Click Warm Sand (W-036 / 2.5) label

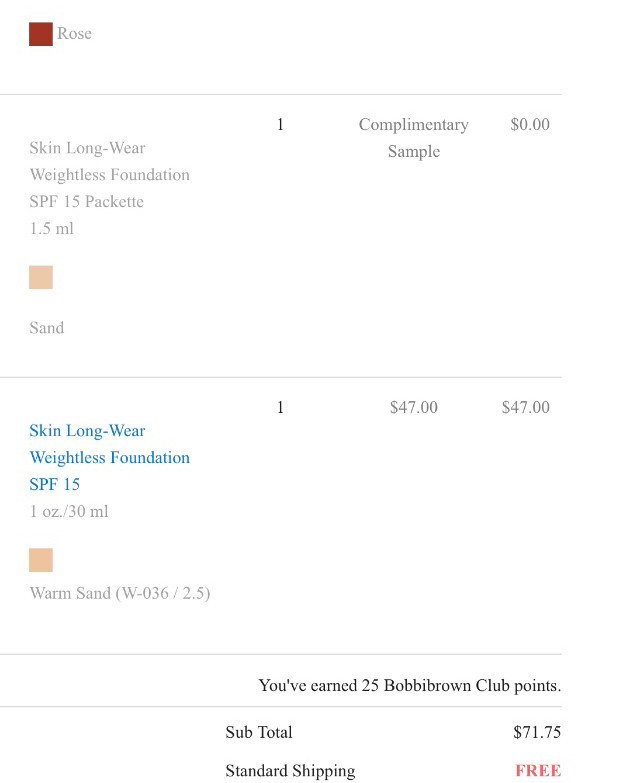(120, 593)
